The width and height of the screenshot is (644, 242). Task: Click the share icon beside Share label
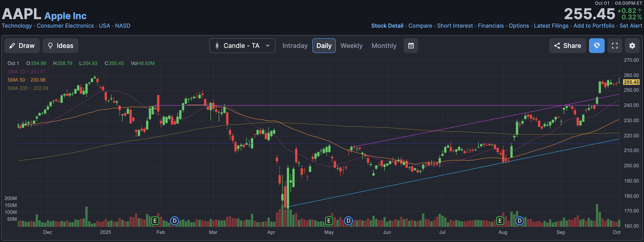557,46
